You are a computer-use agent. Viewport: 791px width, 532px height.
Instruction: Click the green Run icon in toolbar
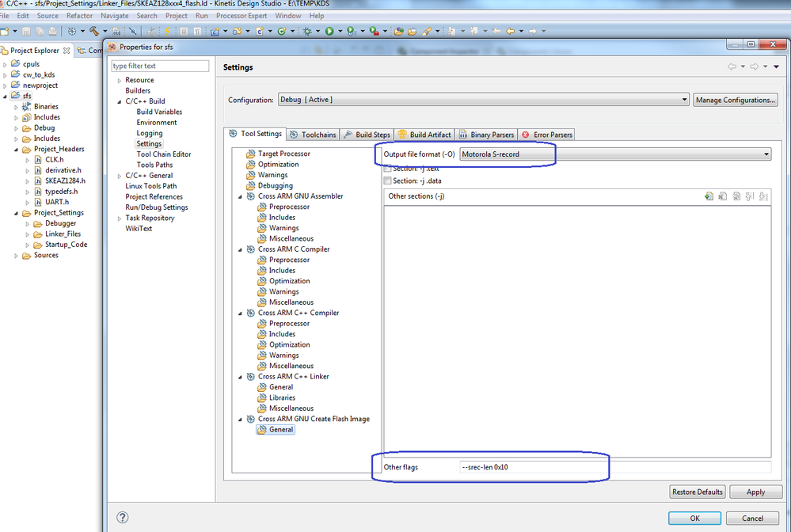pyautogui.click(x=329, y=31)
